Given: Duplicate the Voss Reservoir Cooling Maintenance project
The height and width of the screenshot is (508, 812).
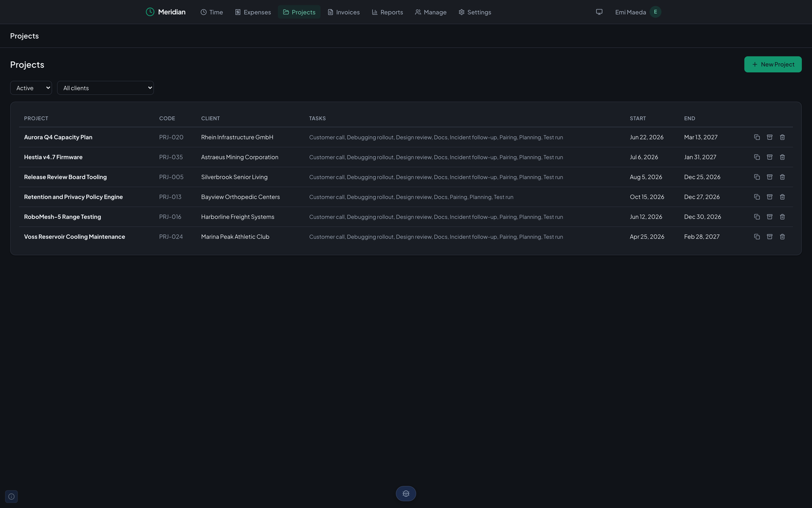Looking at the screenshot, I should pyautogui.click(x=757, y=237).
